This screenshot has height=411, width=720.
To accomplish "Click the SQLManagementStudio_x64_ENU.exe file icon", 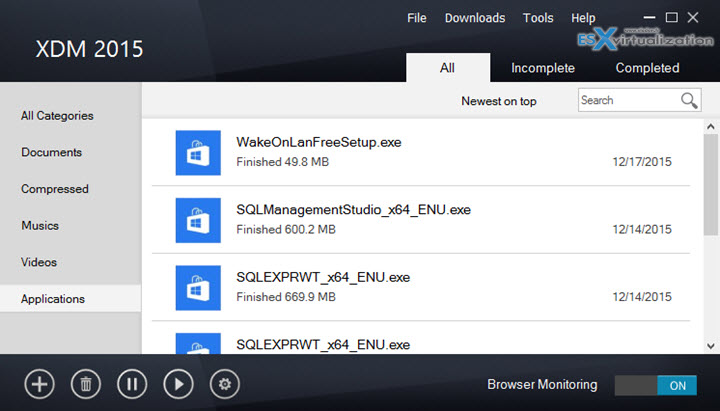I will click(x=198, y=220).
